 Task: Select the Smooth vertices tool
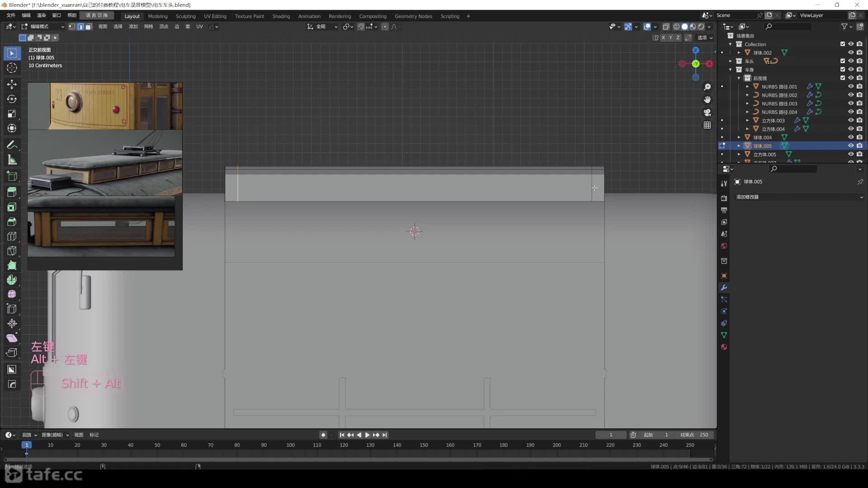[x=12, y=294]
